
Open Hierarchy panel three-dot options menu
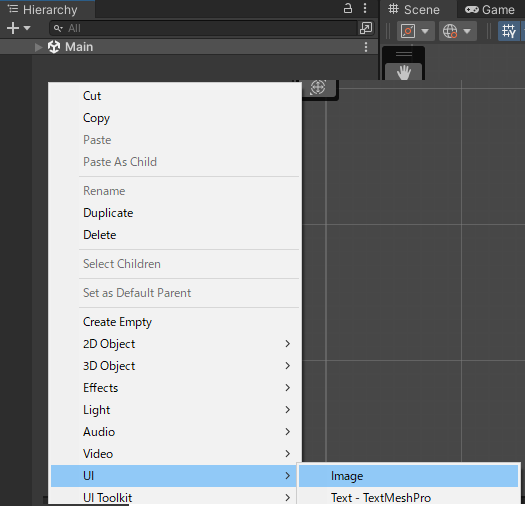365,8
